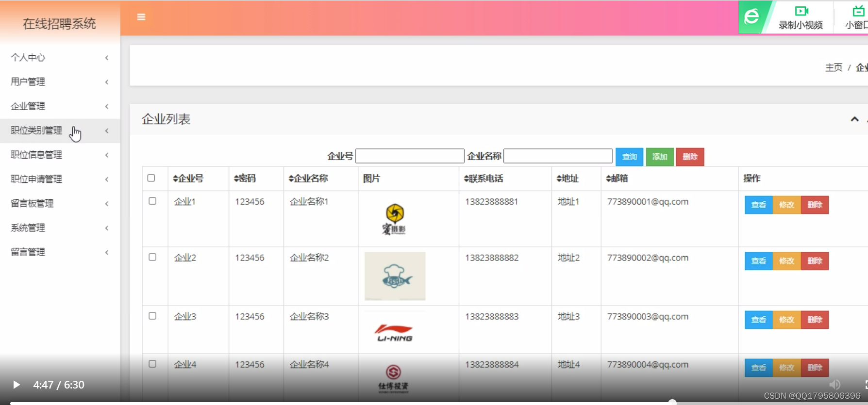Open the 留言板管理 sidebar menu
The width and height of the screenshot is (868, 405).
[x=60, y=203]
